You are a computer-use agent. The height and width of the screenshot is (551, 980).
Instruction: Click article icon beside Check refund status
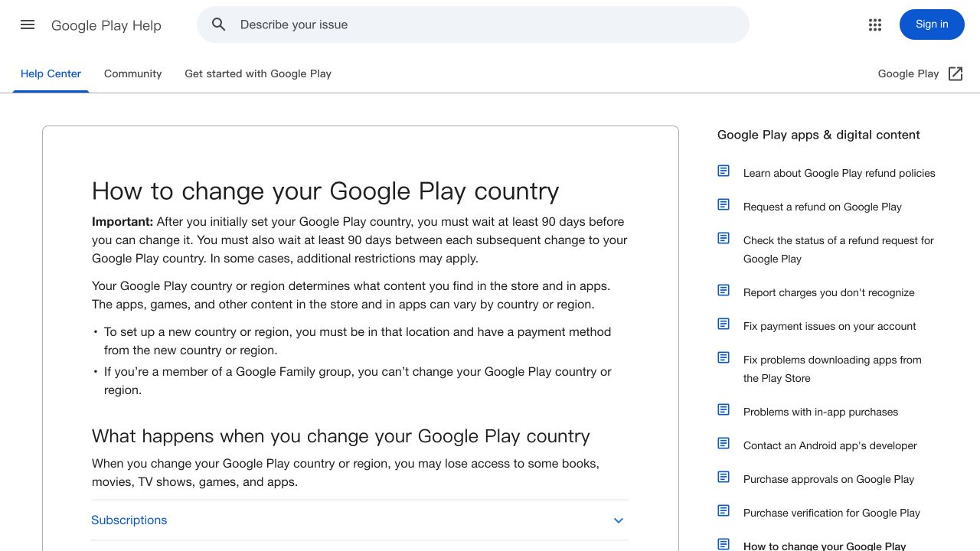(x=724, y=238)
